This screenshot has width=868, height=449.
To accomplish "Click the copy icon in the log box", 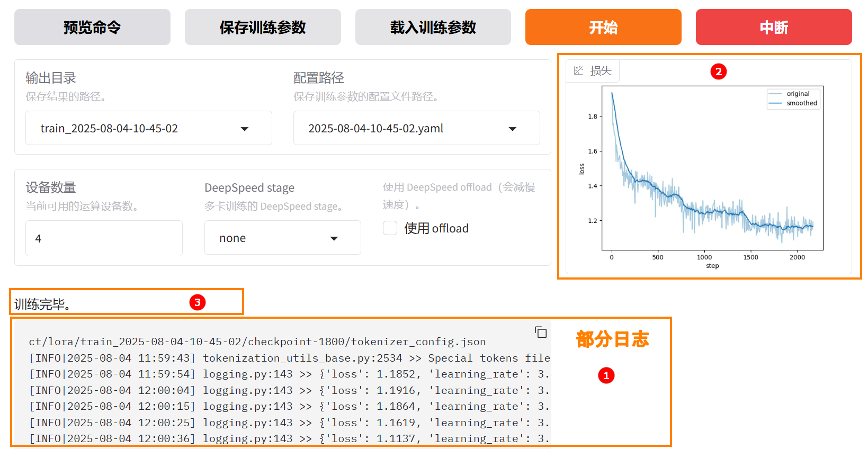I will 541,332.
